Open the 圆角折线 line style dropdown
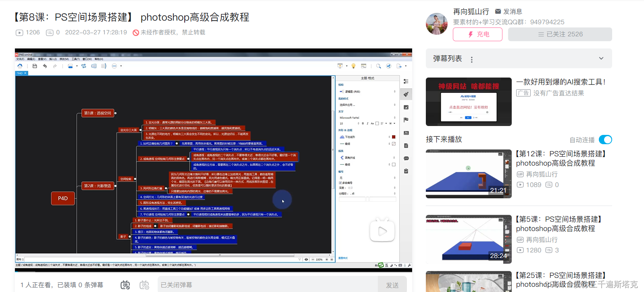644x292 pixels. click(367, 158)
